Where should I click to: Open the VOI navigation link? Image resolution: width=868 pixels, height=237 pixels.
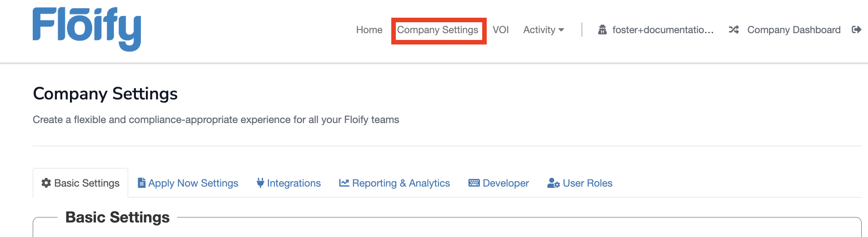pos(501,30)
